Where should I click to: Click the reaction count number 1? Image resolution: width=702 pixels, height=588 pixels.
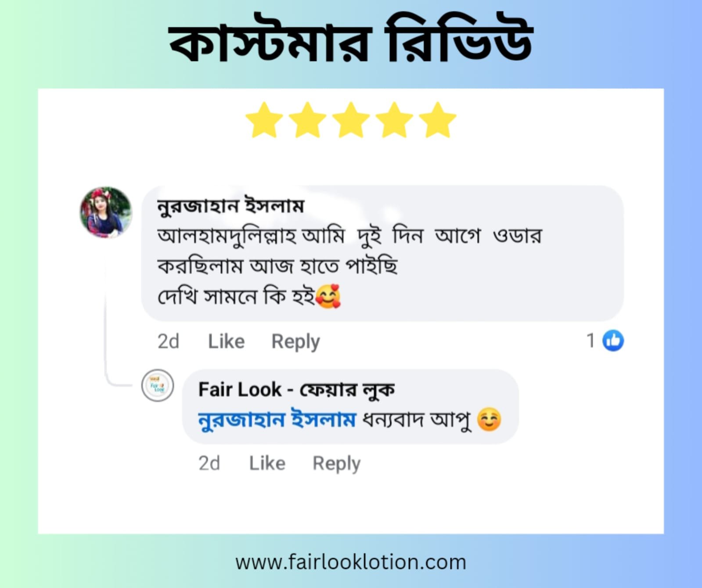pos(591,341)
